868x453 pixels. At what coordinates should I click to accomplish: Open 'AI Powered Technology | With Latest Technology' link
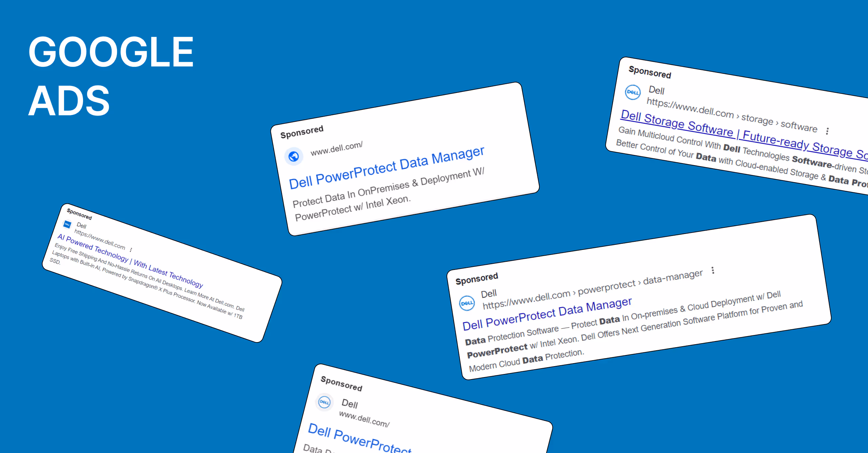click(130, 260)
